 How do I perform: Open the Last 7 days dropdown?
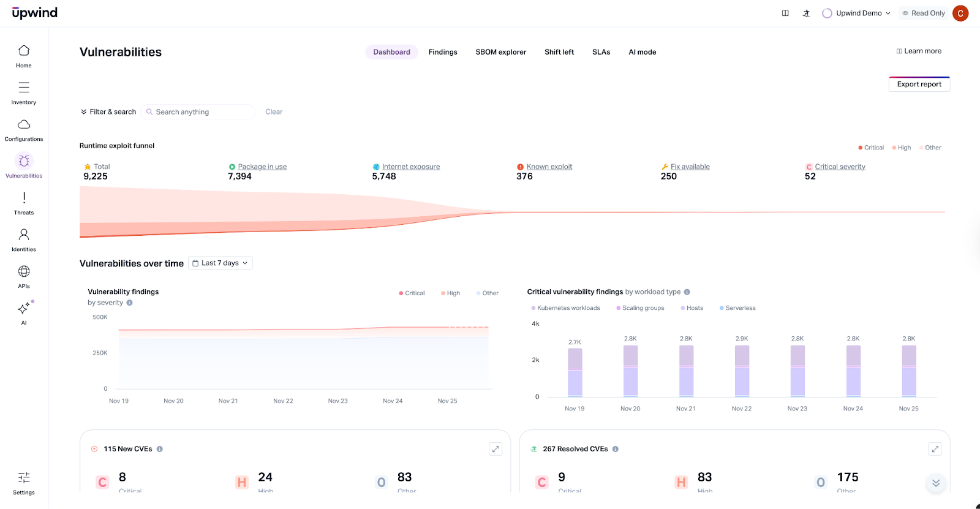(x=221, y=263)
